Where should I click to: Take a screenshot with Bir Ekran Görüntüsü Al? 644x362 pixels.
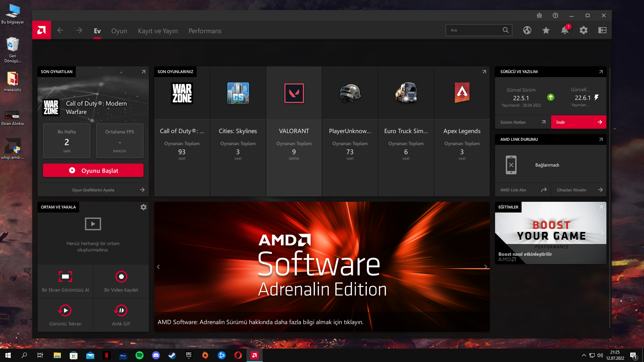point(65,281)
